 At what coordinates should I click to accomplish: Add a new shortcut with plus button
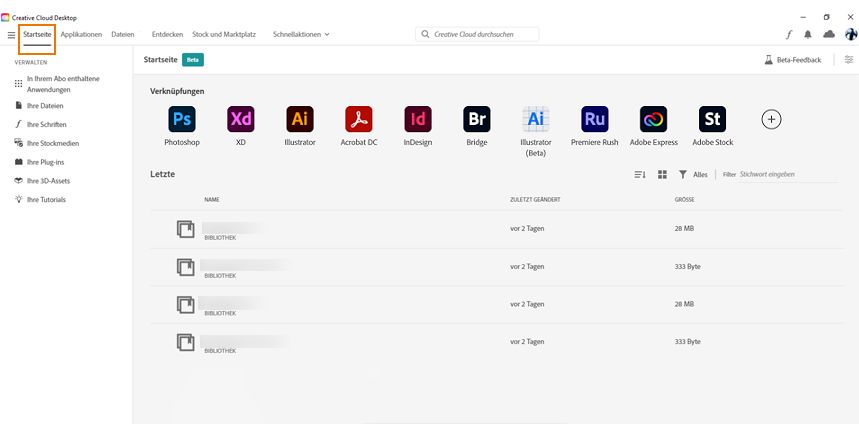(x=771, y=119)
